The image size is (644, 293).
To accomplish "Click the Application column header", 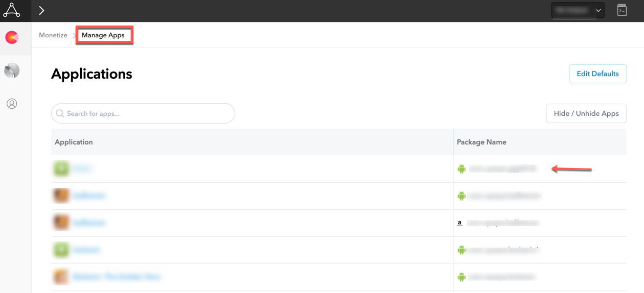I will [x=74, y=142].
